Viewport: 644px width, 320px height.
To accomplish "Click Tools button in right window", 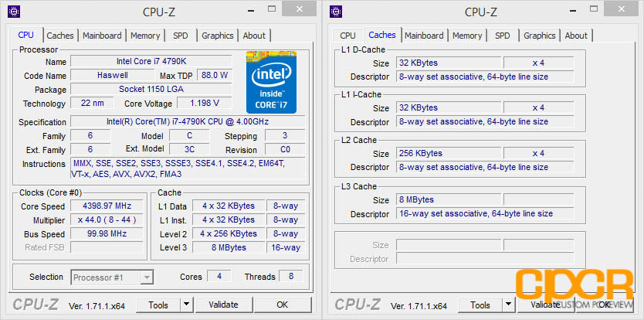I will coord(480,305).
